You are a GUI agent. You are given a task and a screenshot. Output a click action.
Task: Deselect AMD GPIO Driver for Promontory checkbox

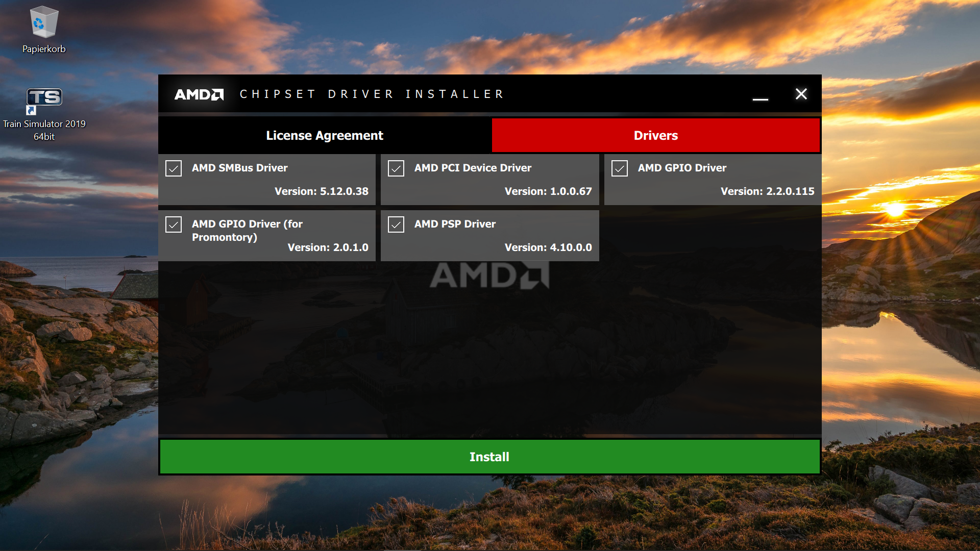click(174, 224)
